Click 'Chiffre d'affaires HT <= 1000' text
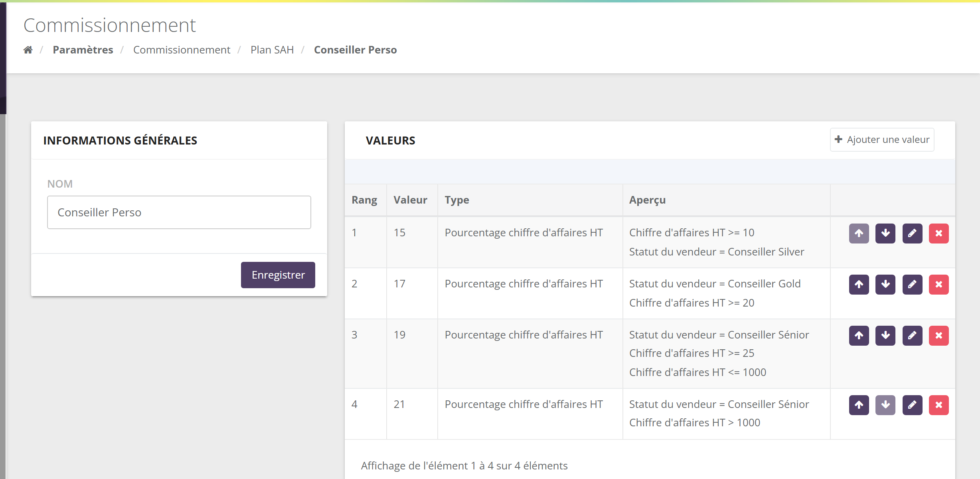 tap(697, 372)
